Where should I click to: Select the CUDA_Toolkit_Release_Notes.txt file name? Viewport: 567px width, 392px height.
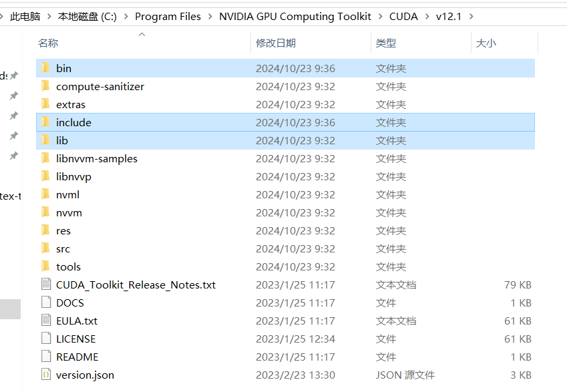(x=136, y=285)
